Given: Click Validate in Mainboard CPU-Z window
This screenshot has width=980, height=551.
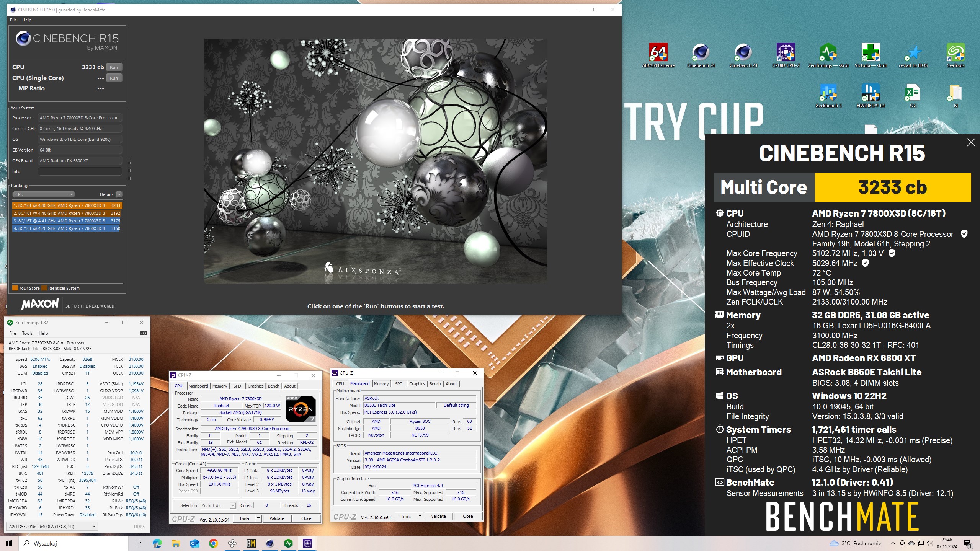Looking at the screenshot, I should [438, 516].
